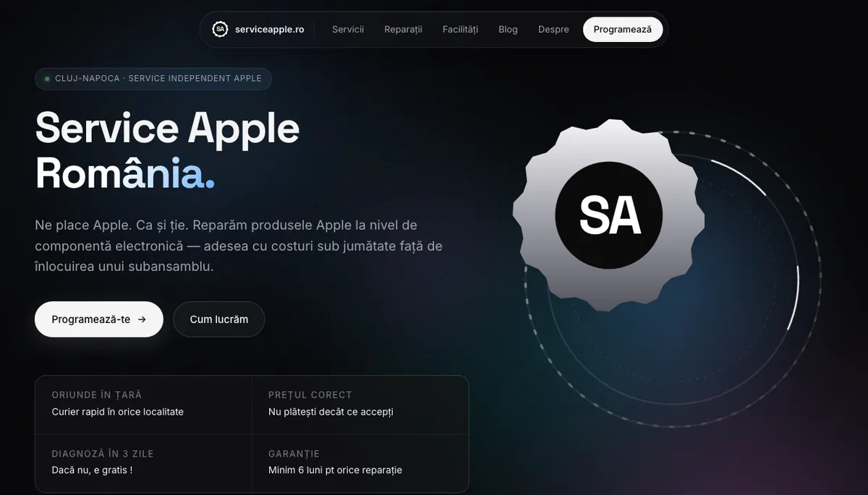Click the SA logo icon in navbar
The image size is (868, 495).
coord(220,30)
